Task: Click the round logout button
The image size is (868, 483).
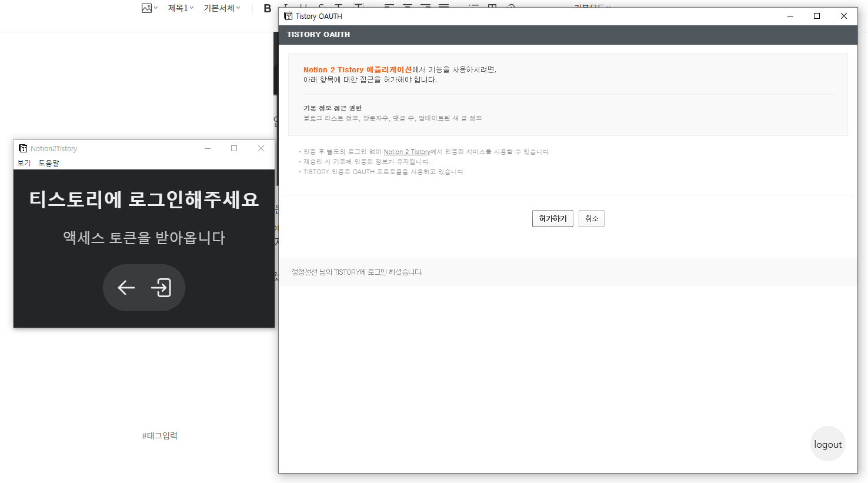Action: [828, 444]
